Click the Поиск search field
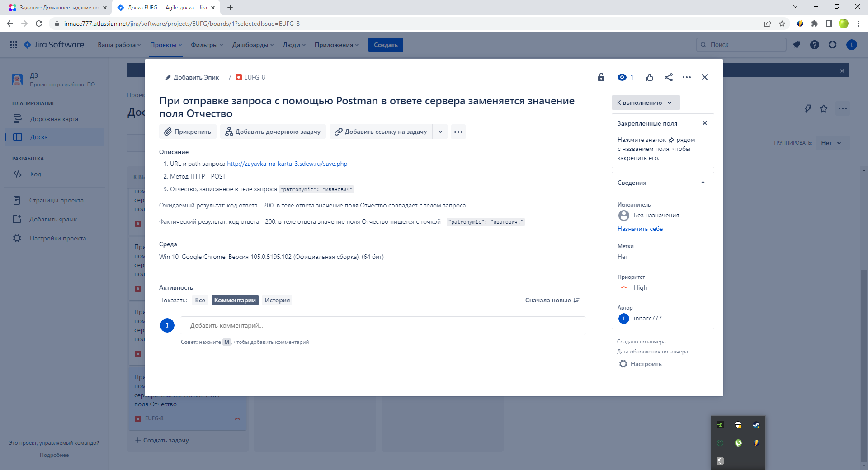868x470 pixels. point(741,45)
